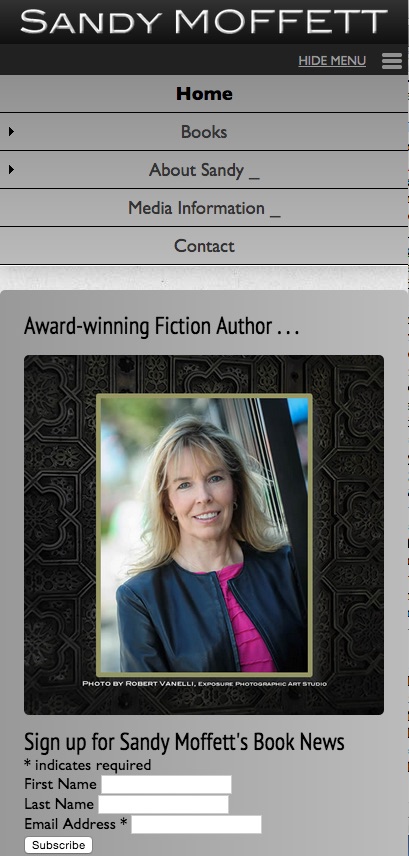
Task: Go to the Contact page
Action: pyautogui.click(x=204, y=246)
